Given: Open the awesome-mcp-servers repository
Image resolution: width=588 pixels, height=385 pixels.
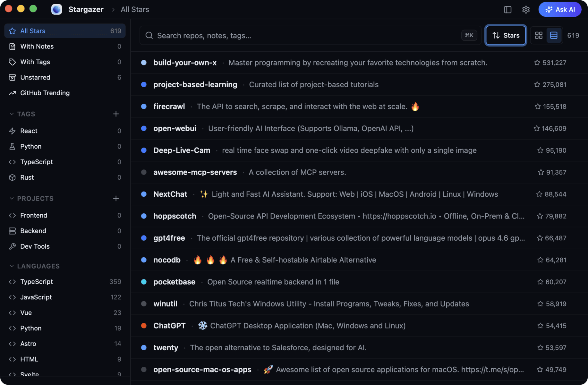Looking at the screenshot, I should 359,172.
